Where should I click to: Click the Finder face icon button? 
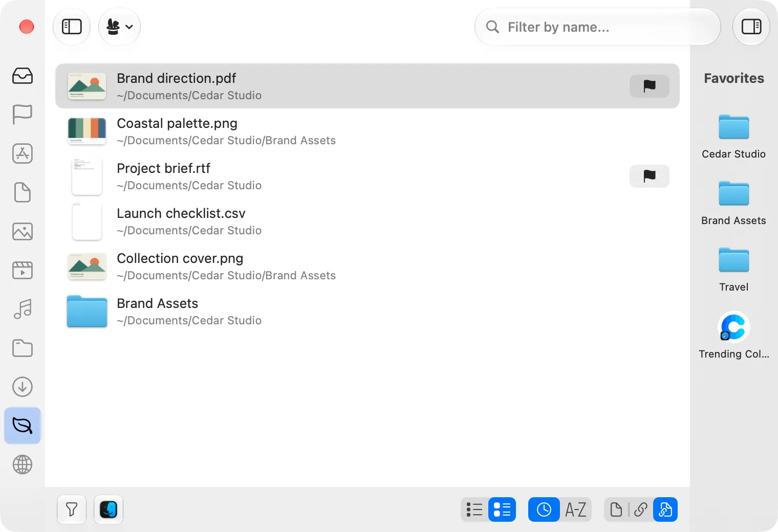point(109,509)
